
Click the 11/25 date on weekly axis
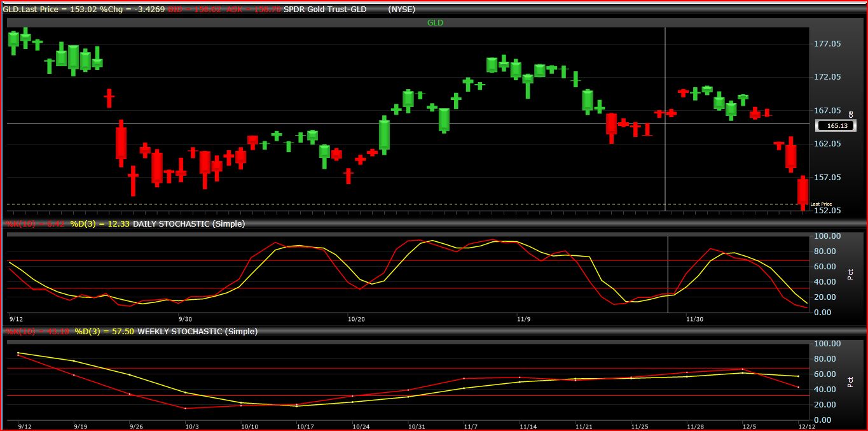tap(639, 426)
